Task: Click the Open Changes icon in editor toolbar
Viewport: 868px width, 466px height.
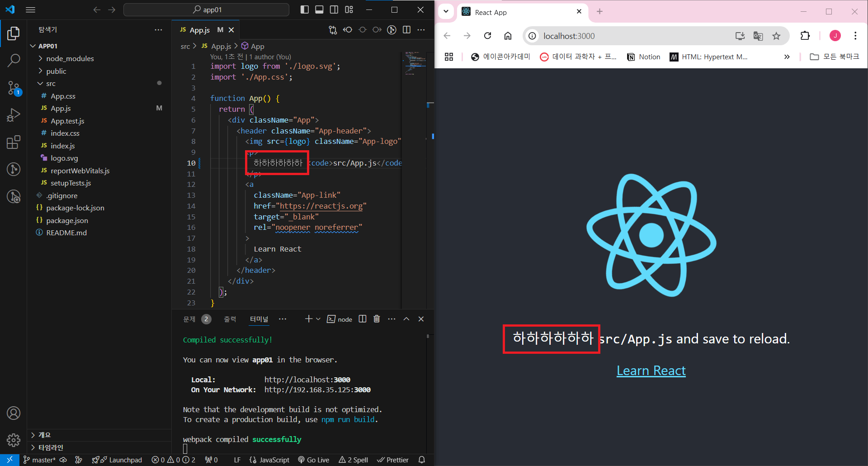Action: tap(333, 30)
